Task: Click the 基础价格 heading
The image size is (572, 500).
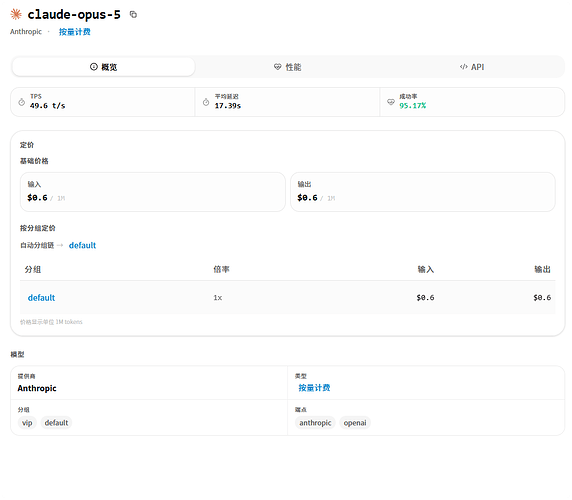Action: click(x=34, y=161)
